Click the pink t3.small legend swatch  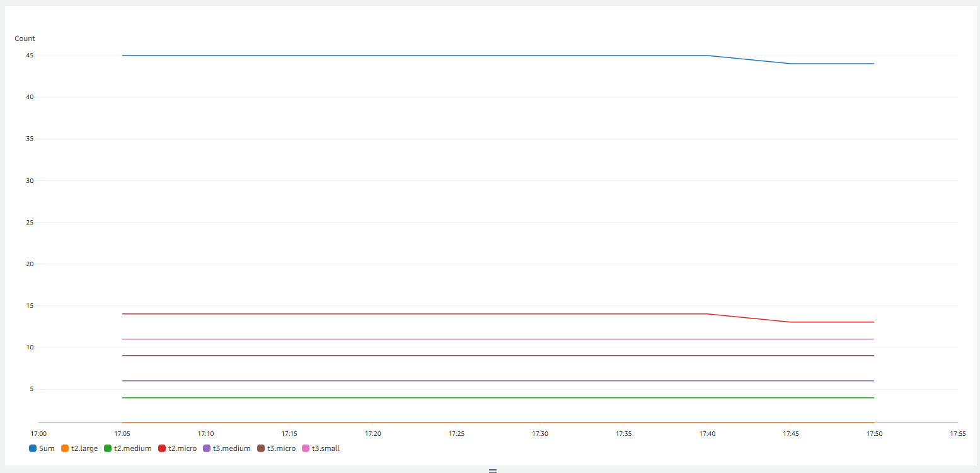[306, 448]
